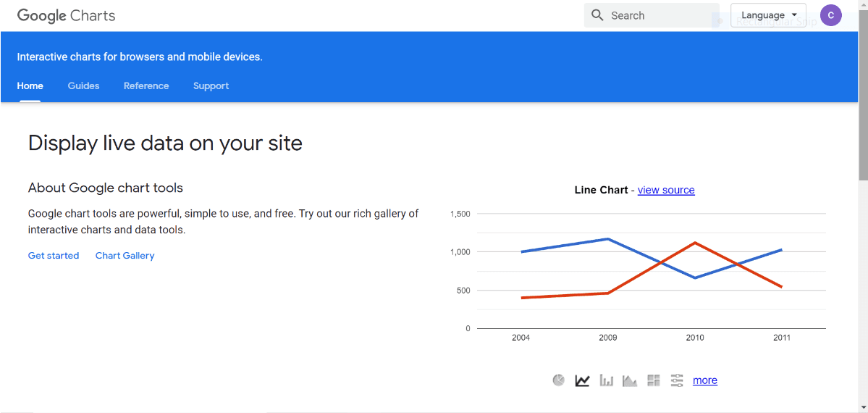Switch to the Support tab
This screenshot has width=868, height=413.
(211, 85)
